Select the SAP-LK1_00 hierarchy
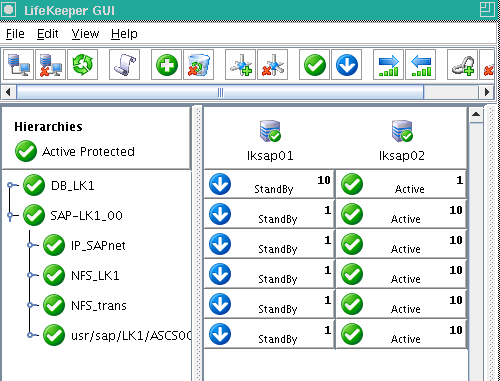Viewport: 500px width, 381px height. (86, 216)
